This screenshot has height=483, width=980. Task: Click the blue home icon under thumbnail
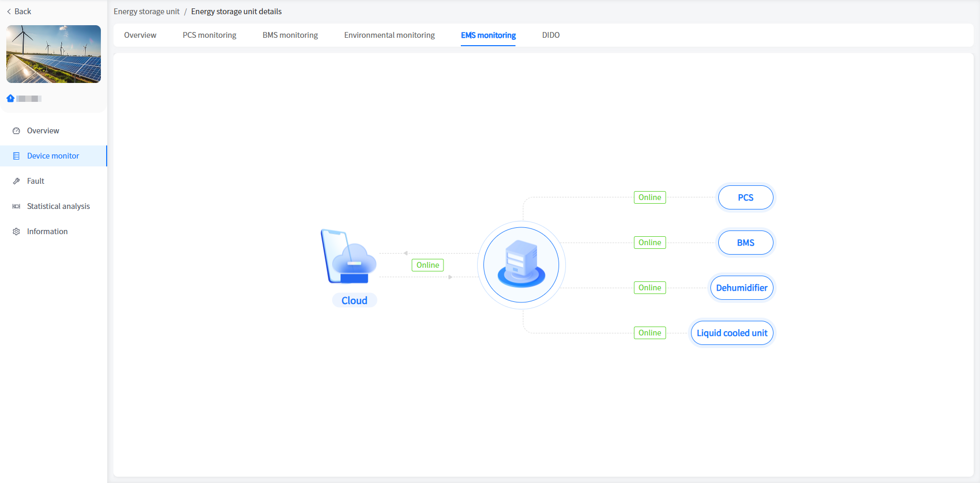(11, 98)
